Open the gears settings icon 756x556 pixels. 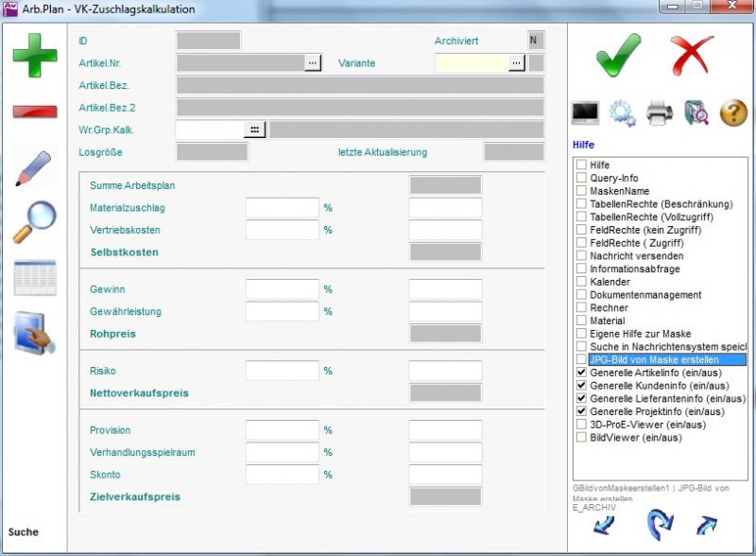pyautogui.click(x=622, y=113)
